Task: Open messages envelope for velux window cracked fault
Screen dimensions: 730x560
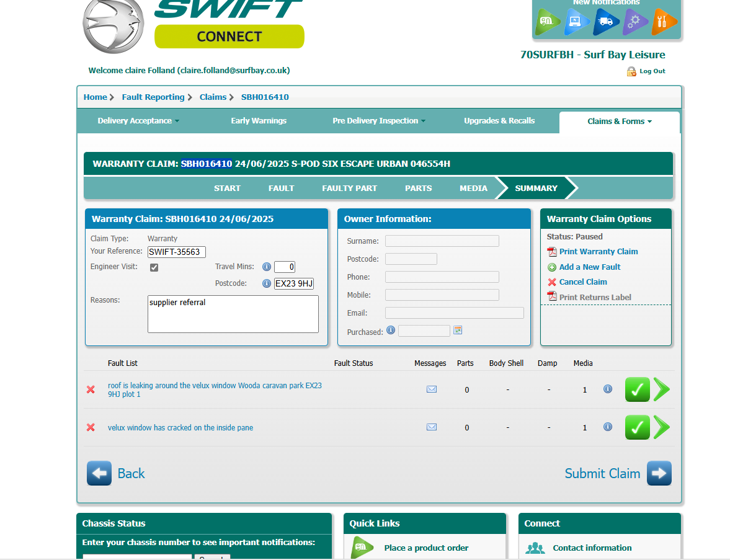Action: [432, 427]
